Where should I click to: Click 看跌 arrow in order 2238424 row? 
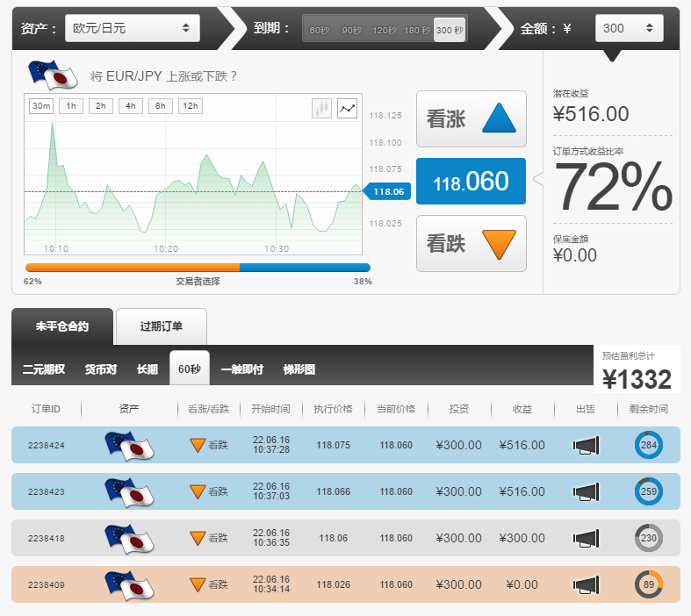198,445
